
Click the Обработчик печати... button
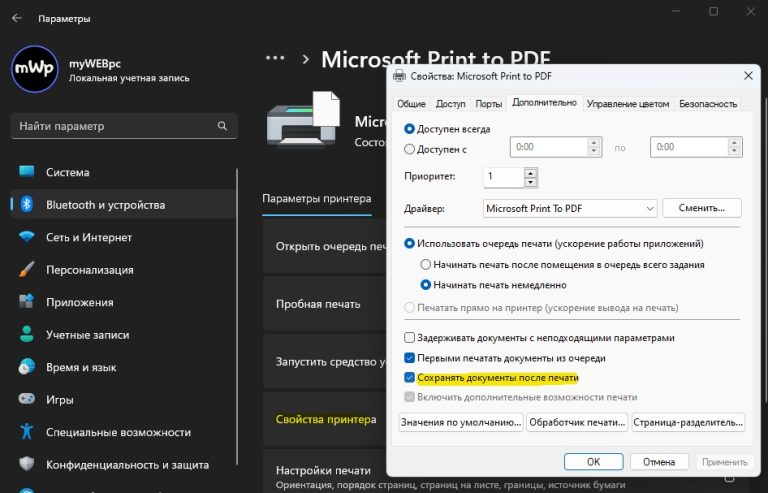[x=577, y=423]
